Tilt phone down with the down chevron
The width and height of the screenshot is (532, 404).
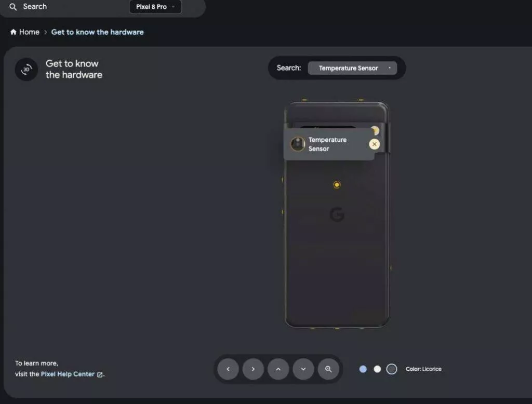pyautogui.click(x=303, y=369)
